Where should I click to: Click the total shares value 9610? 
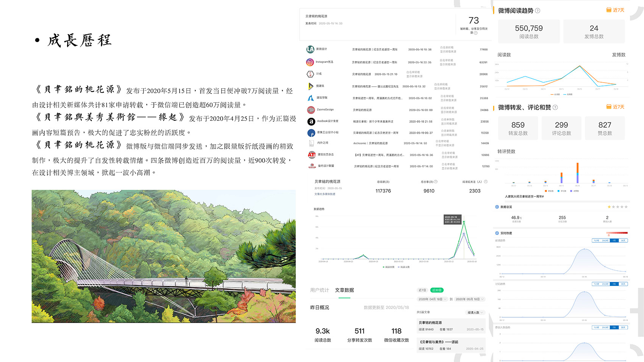click(429, 191)
